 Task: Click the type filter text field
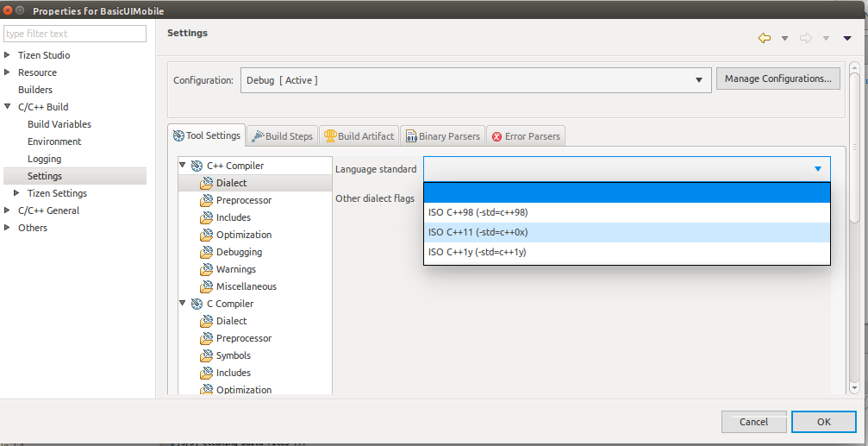pyautogui.click(x=75, y=34)
